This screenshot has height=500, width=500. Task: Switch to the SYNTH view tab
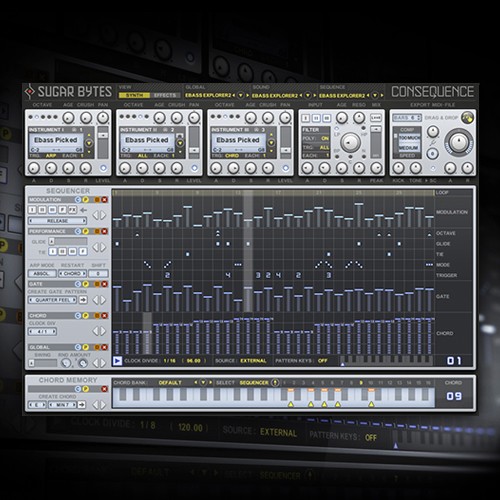(134, 95)
